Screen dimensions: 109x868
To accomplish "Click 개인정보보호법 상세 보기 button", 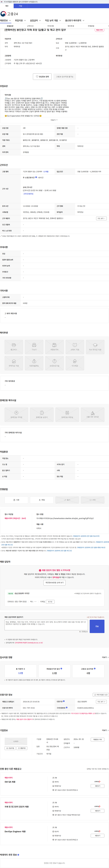I will pos(54,583).
